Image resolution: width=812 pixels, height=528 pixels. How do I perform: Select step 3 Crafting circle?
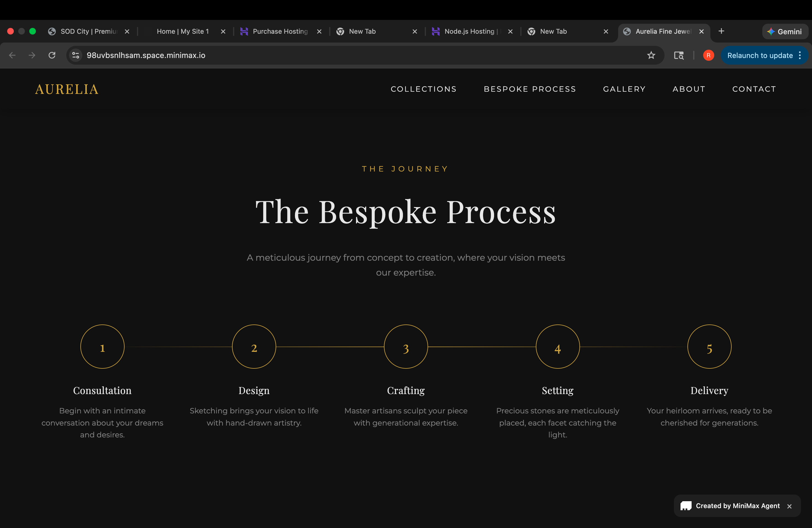406,347
